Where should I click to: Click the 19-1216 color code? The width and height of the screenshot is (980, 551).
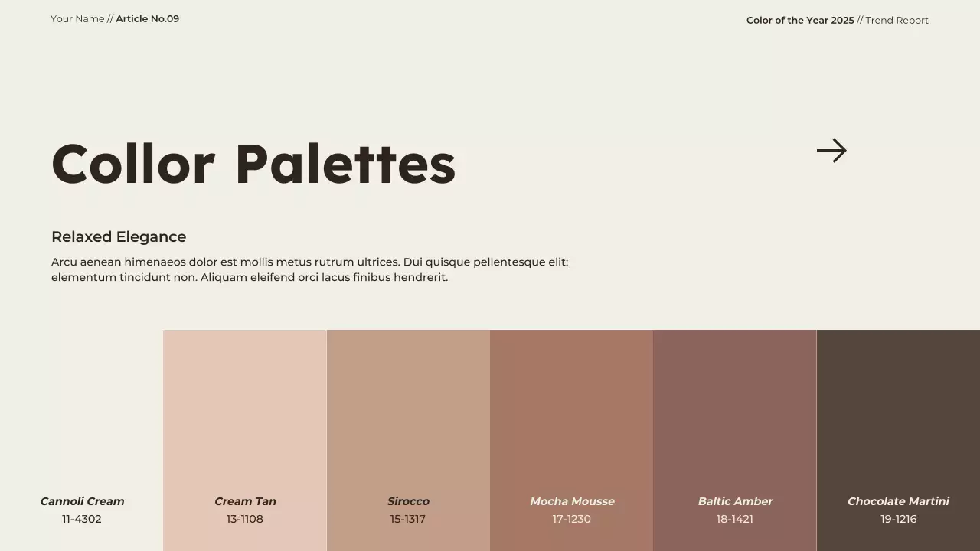[x=898, y=519]
